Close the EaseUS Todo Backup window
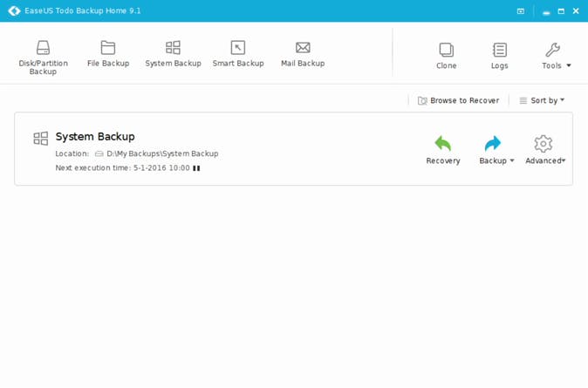This screenshot has width=588, height=388. point(576,10)
